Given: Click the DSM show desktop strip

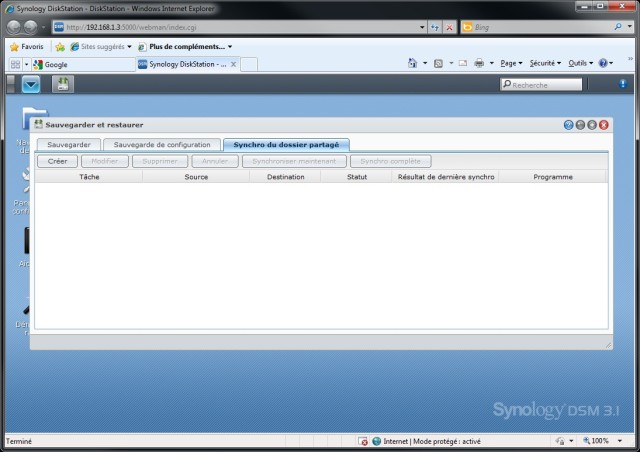Looking at the screenshot, I should [11, 84].
